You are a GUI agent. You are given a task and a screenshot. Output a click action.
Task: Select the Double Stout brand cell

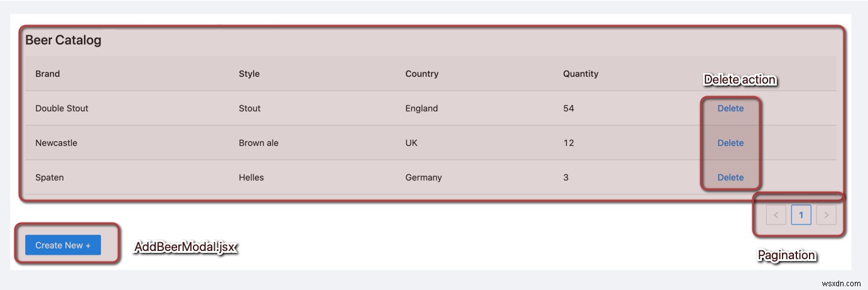(x=62, y=108)
